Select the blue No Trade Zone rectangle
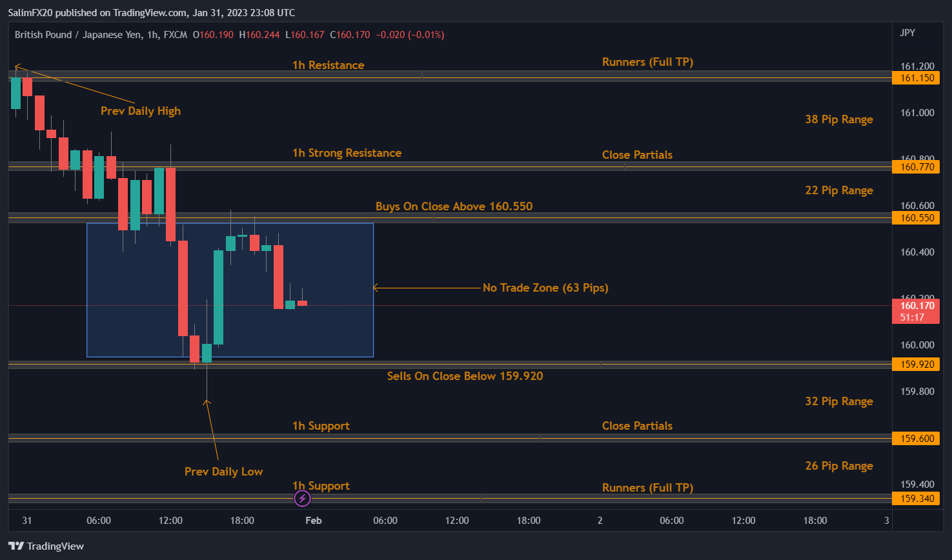The width and height of the screenshot is (952, 560). pos(230,290)
